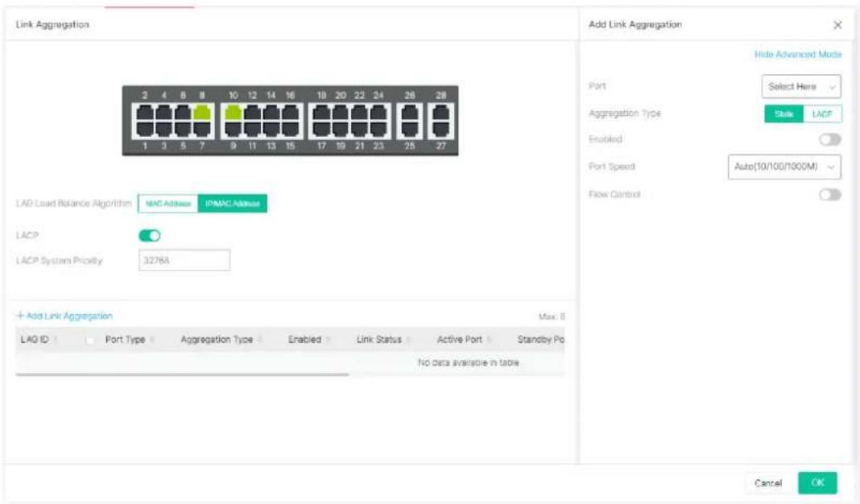Viewport: 860px width, 504px height.
Task: Choose IP/MAC Address load balance algorithm
Action: [233, 204]
